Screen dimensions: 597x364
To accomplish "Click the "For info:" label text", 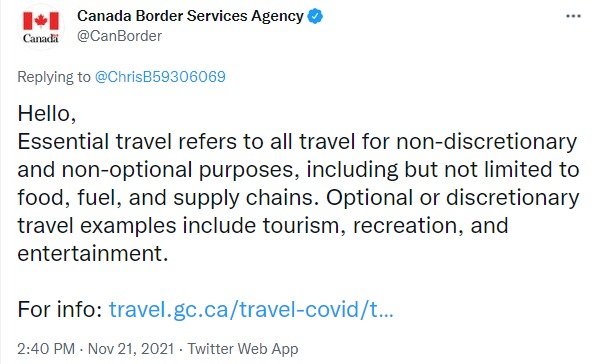I will [60, 309].
